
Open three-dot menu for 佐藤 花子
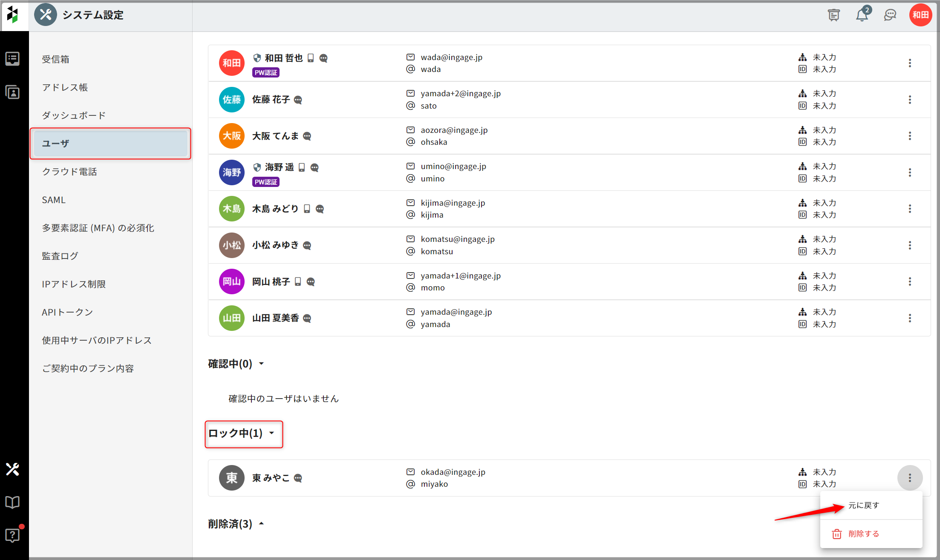pos(910,100)
